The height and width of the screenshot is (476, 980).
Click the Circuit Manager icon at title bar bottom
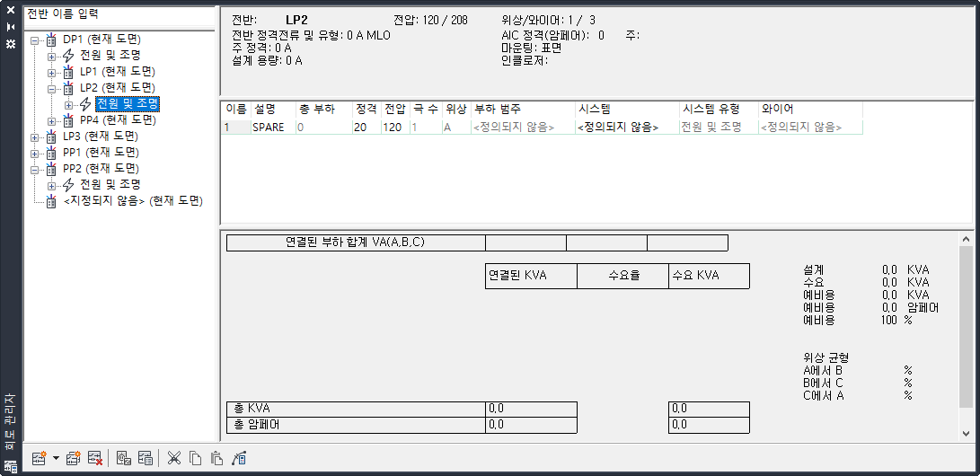pos(11,466)
